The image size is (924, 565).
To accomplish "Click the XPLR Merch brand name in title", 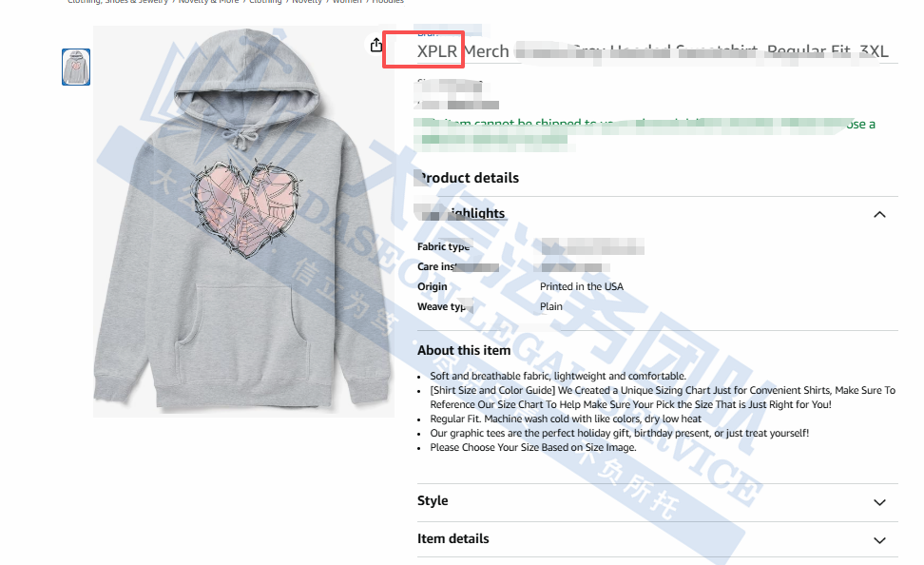I will pos(463,51).
